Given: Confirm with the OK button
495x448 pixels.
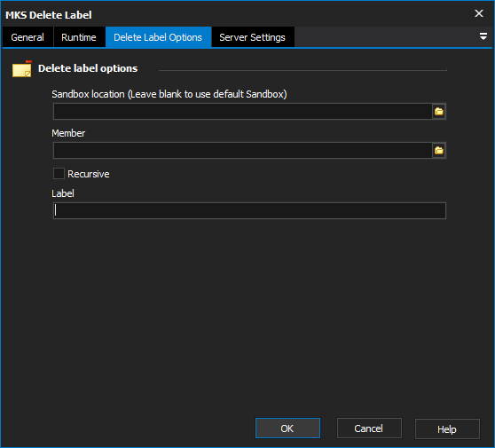Looking at the screenshot, I should pos(287,428).
